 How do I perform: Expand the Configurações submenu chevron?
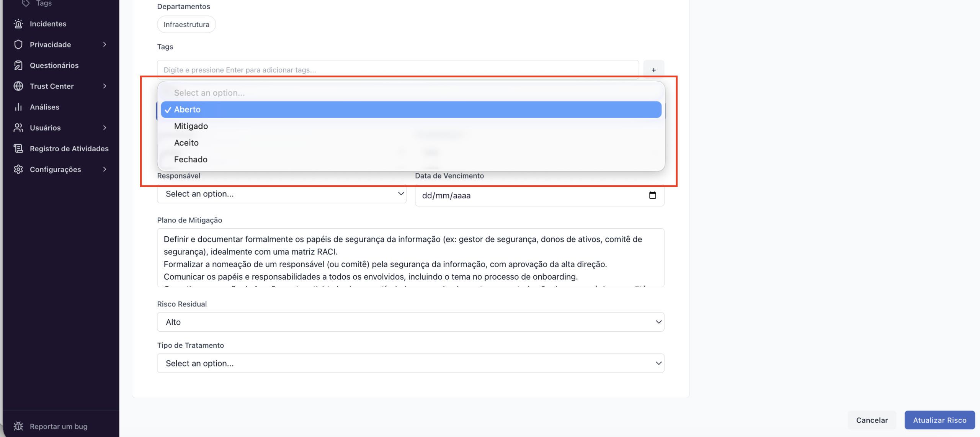click(x=105, y=169)
